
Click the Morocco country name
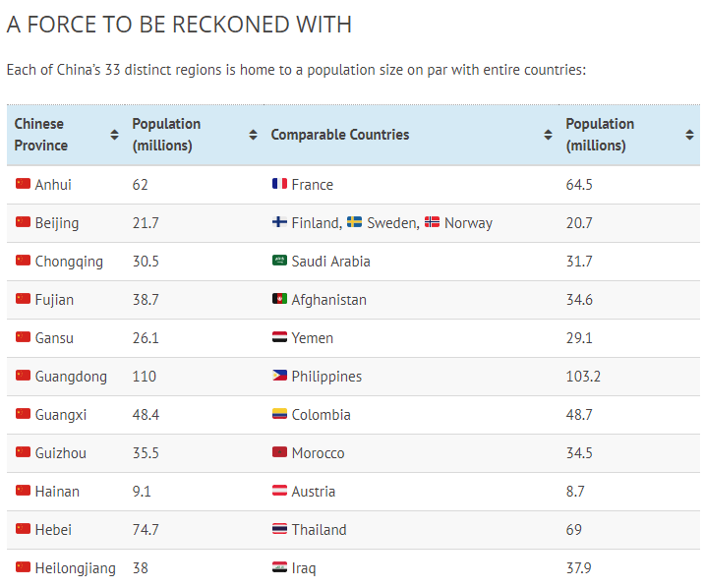(x=318, y=453)
